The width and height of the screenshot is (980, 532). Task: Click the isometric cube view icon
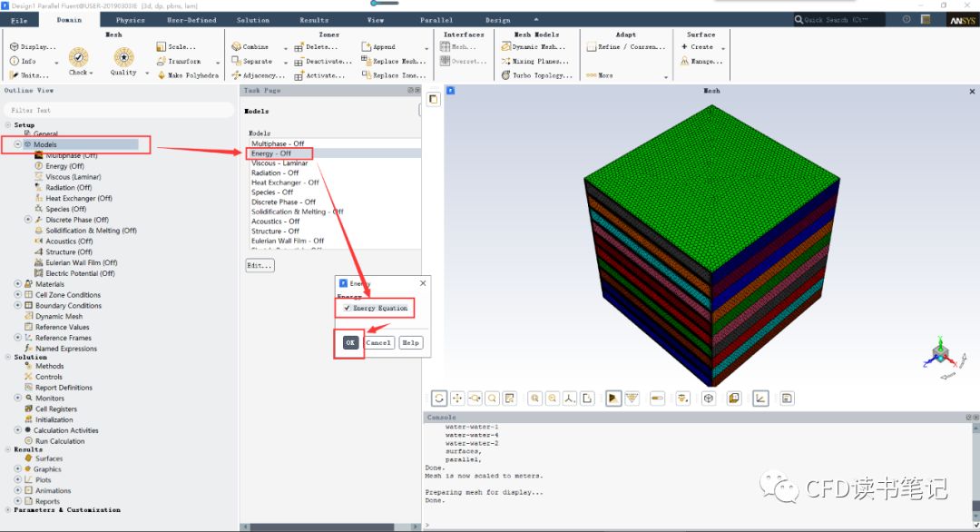[x=708, y=399]
